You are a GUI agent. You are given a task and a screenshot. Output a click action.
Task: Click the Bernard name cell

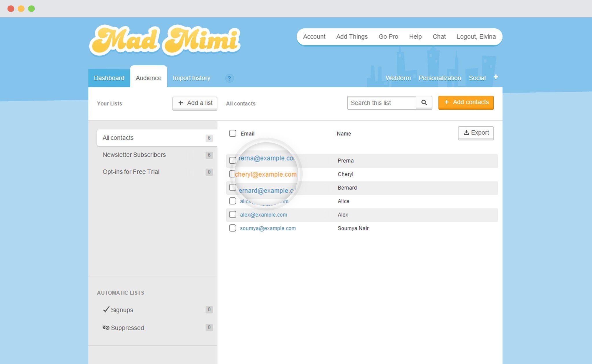(x=347, y=188)
